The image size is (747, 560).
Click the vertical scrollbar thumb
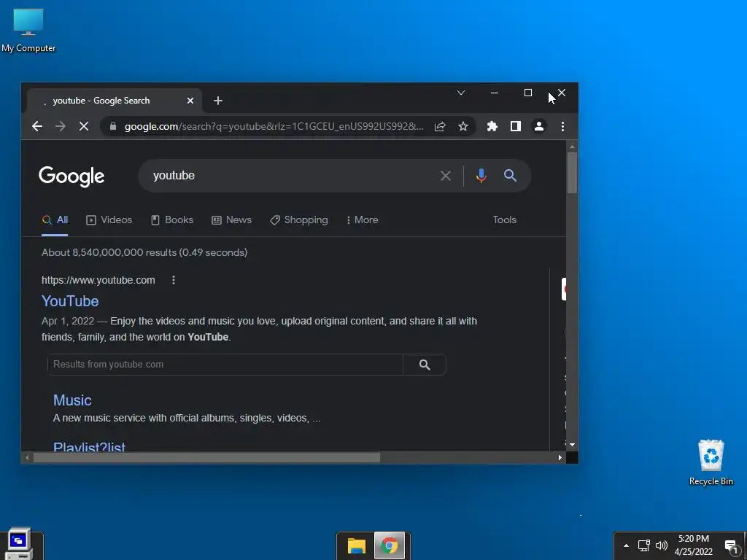coord(572,172)
